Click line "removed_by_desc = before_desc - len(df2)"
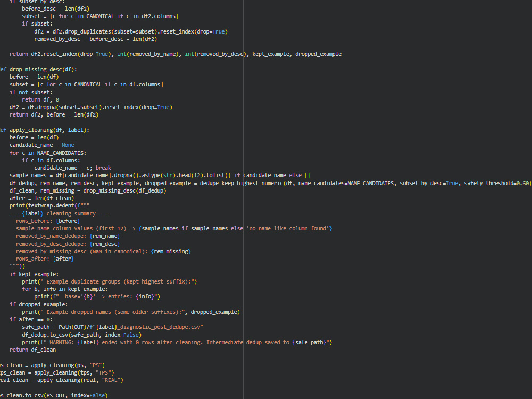The width and height of the screenshot is (532, 399). (95, 39)
